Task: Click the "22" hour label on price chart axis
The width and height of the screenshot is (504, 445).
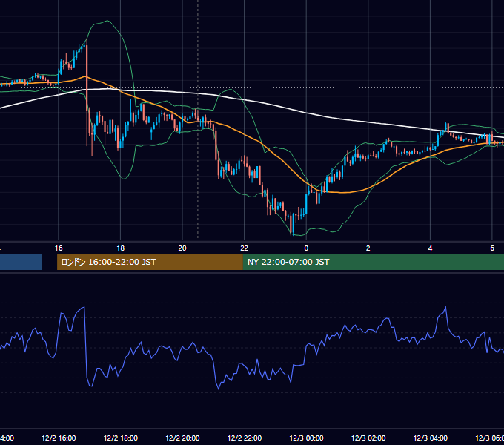Action: pyautogui.click(x=245, y=248)
